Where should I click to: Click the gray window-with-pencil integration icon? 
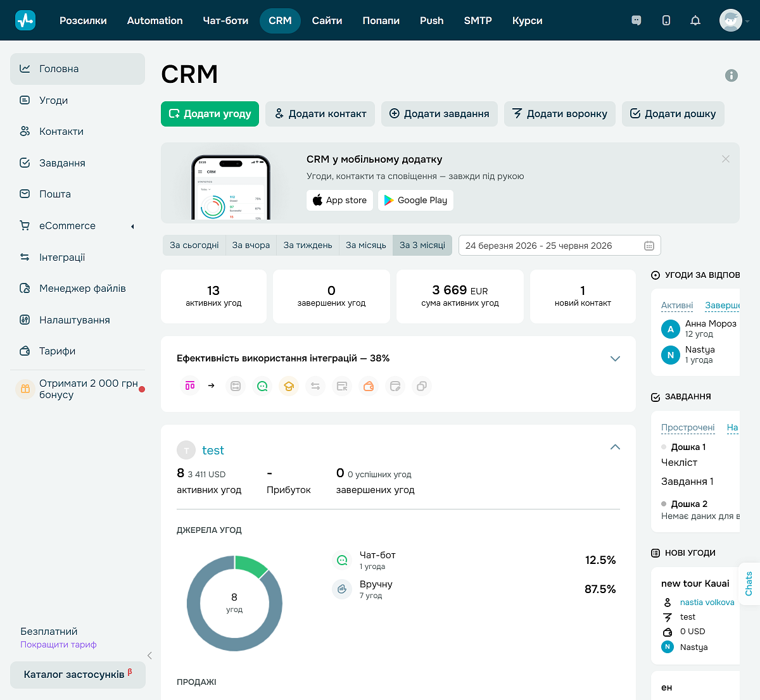coord(395,385)
